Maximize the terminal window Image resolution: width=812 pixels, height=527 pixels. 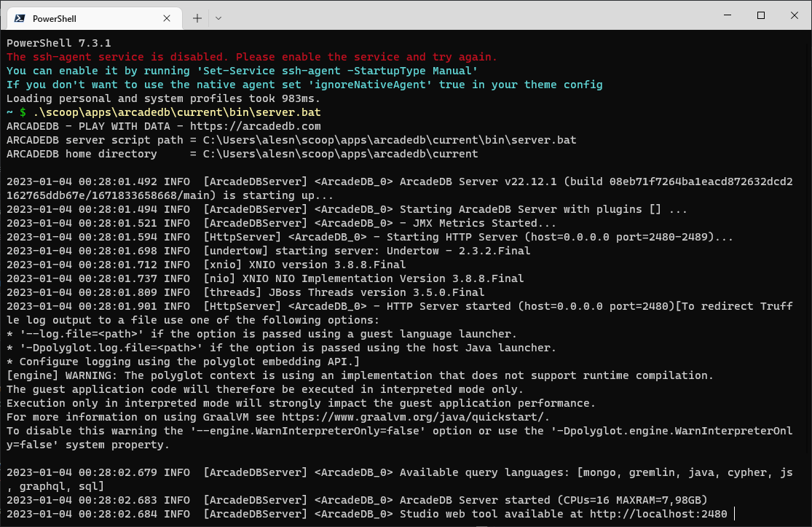[761, 15]
